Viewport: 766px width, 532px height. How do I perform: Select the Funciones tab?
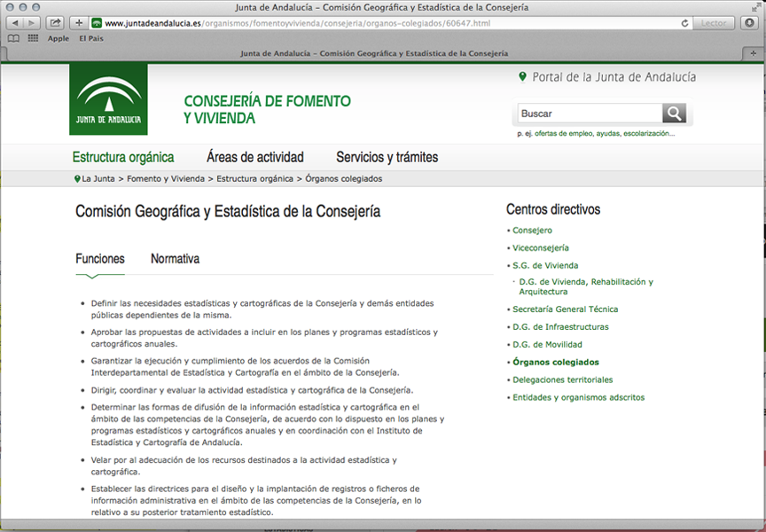pyautogui.click(x=100, y=259)
